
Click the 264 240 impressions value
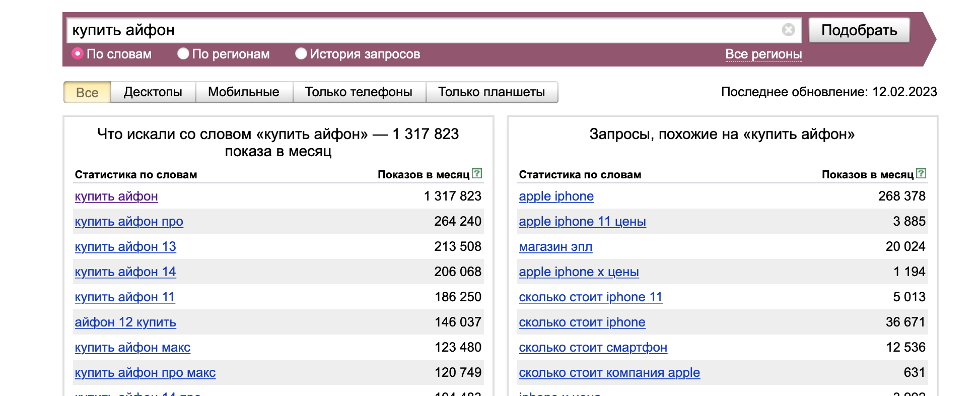point(458,221)
